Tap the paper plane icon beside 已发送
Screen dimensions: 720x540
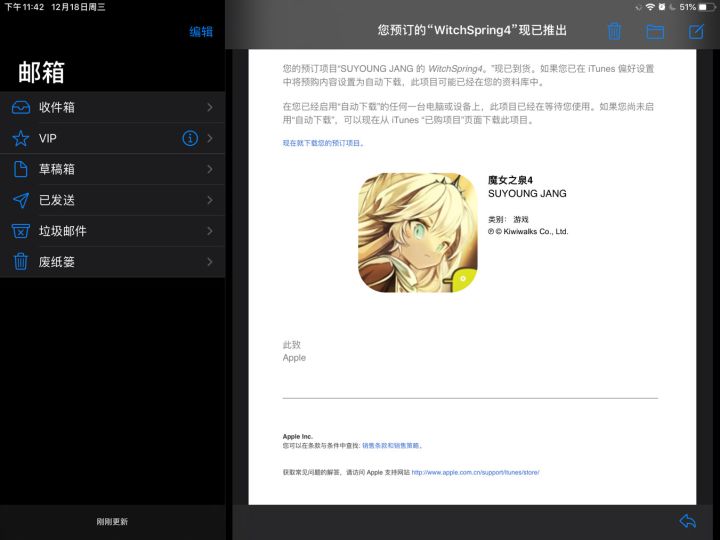coord(21,200)
